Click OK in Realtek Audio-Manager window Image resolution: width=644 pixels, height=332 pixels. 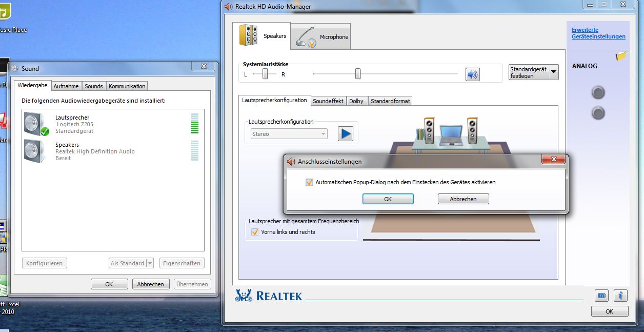pyautogui.click(x=609, y=311)
